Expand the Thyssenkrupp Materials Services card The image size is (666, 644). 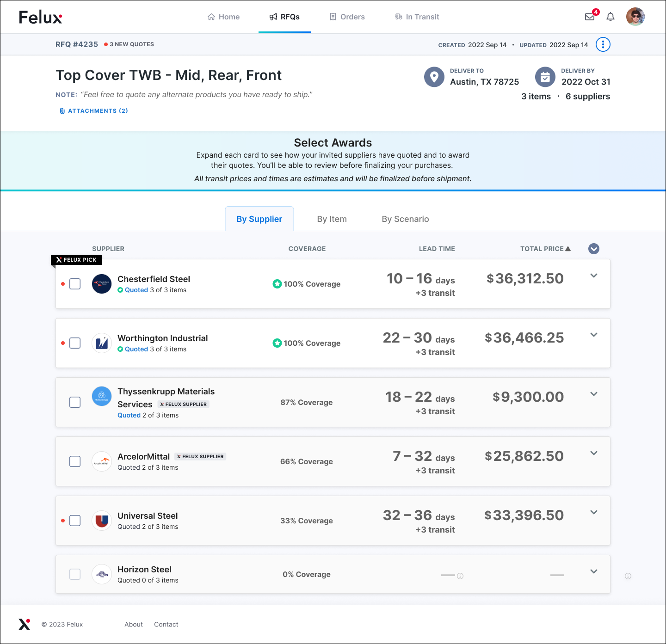coord(594,394)
